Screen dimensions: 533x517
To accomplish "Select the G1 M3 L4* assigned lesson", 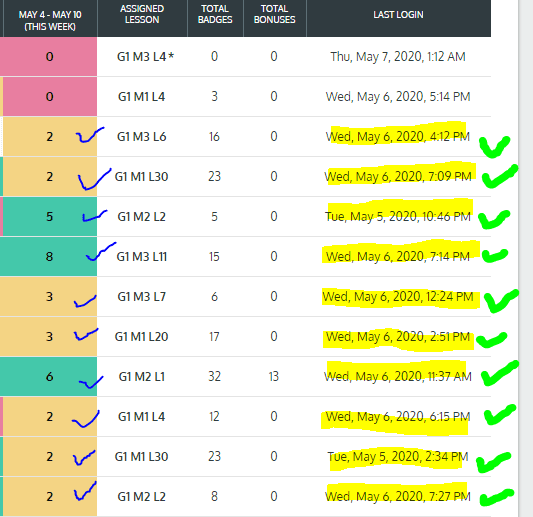I will coord(145,56).
